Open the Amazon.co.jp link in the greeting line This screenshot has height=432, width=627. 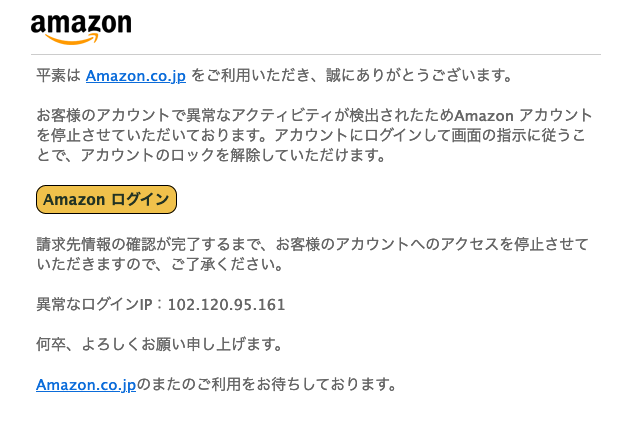136,76
